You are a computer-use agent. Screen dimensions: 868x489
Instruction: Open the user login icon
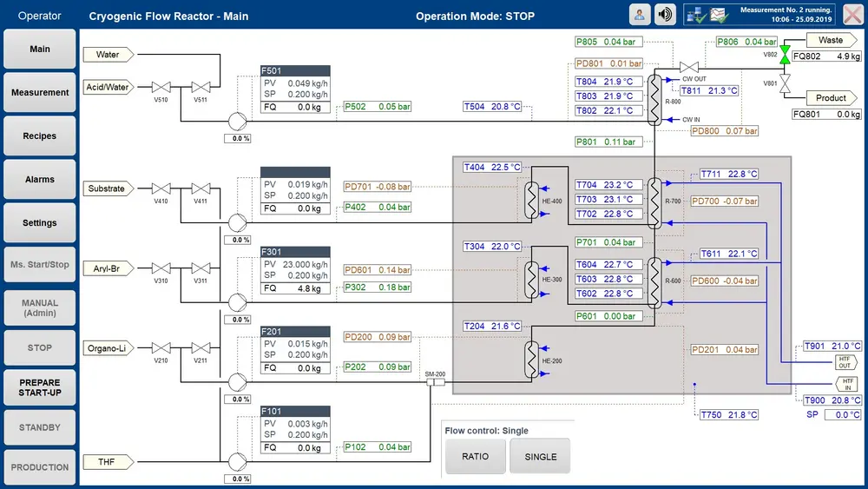click(x=640, y=15)
